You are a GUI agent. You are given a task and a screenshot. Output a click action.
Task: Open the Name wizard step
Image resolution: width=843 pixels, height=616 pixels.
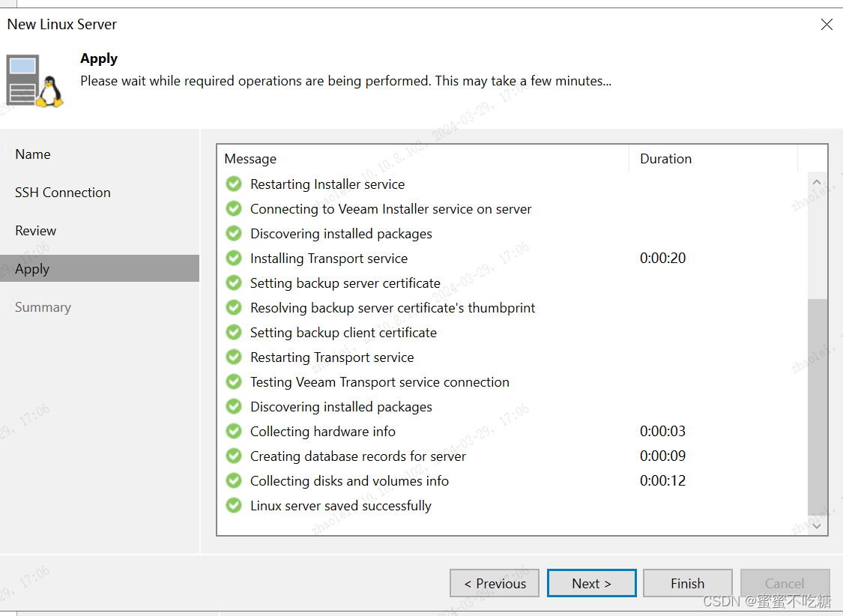(x=100, y=154)
